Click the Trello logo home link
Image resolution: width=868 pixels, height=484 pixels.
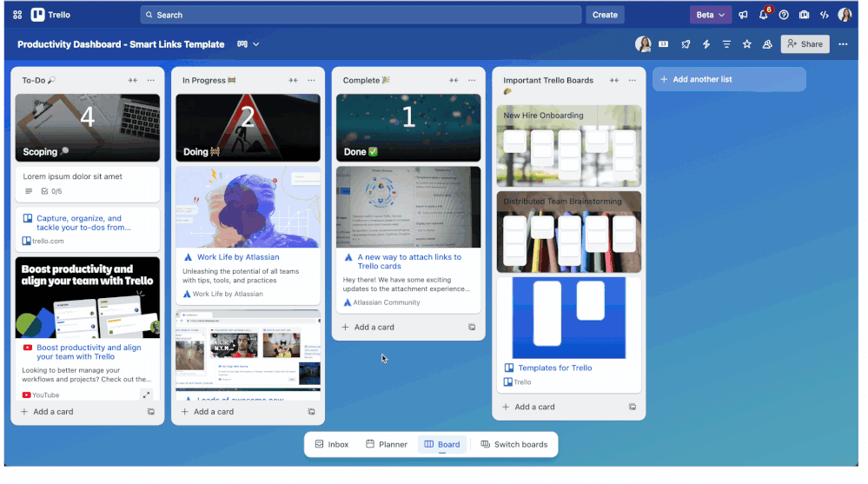click(x=50, y=15)
